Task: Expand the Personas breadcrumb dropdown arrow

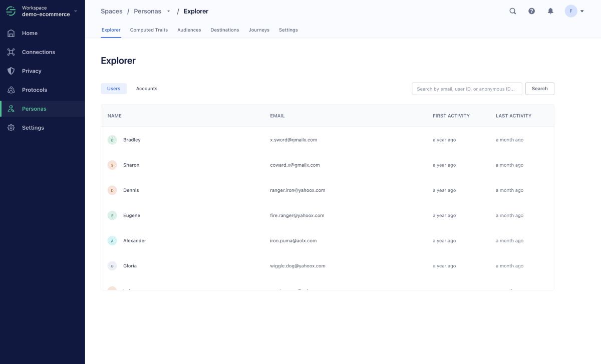Action: click(168, 12)
